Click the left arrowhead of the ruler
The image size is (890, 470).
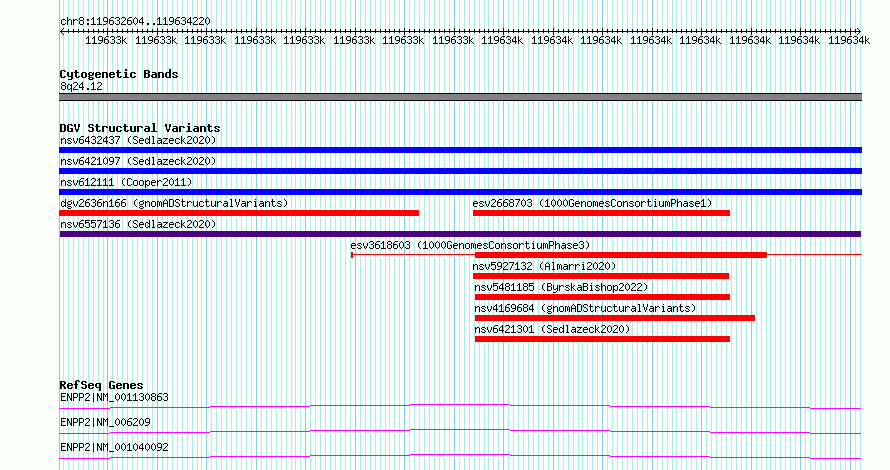[62, 31]
